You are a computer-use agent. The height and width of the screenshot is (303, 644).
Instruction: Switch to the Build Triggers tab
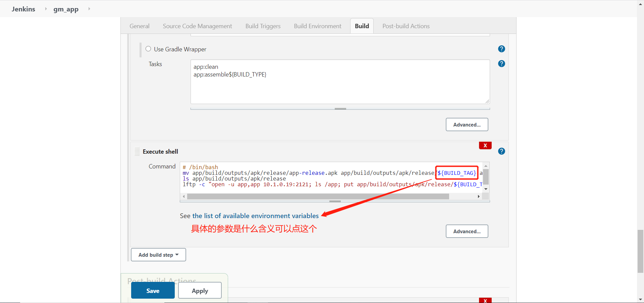263,26
